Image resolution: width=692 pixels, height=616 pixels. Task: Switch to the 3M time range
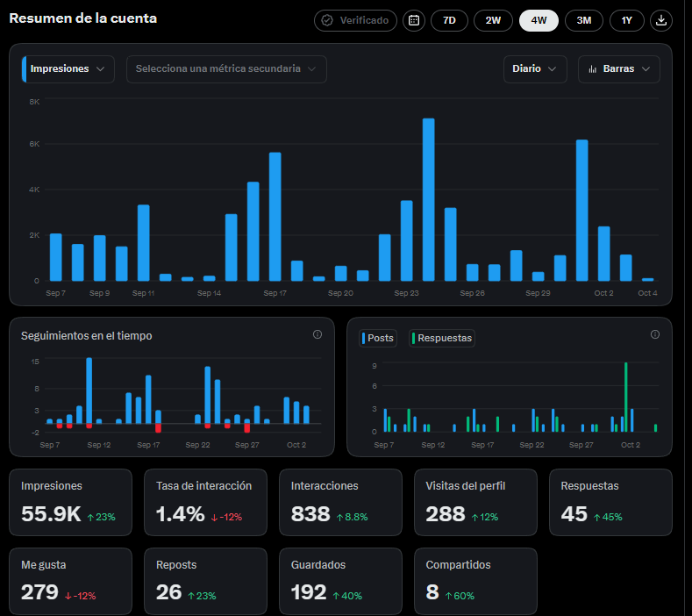pyautogui.click(x=584, y=20)
